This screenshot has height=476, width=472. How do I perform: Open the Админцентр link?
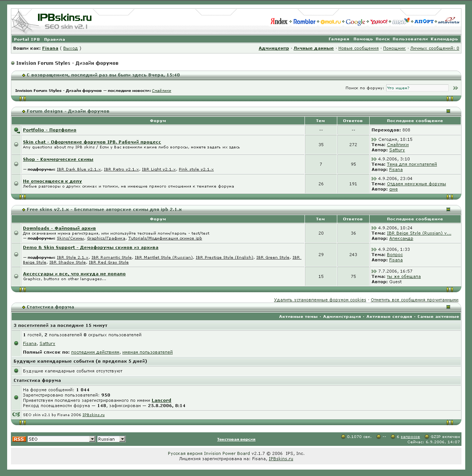(274, 48)
